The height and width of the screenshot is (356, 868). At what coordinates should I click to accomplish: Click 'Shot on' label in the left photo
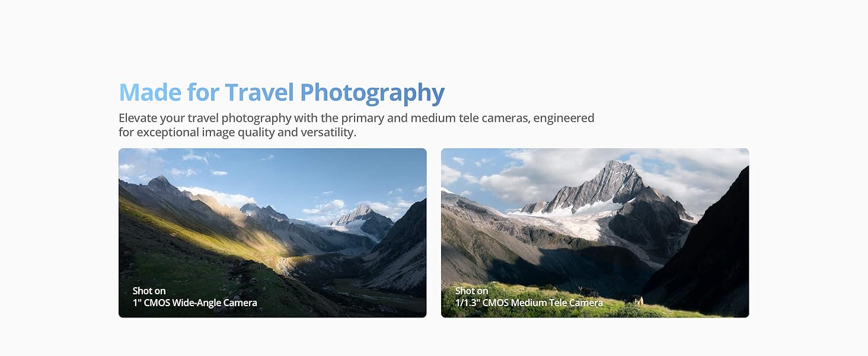[149, 291]
